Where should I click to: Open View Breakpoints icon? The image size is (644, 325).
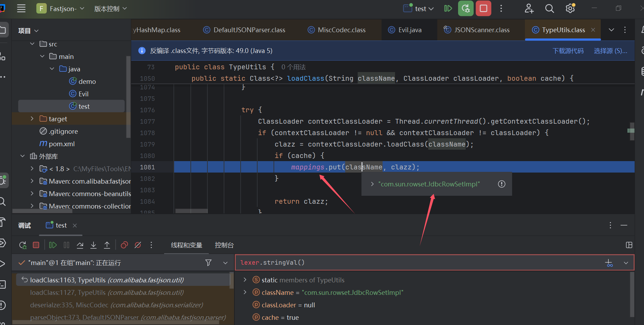click(124, 245)
